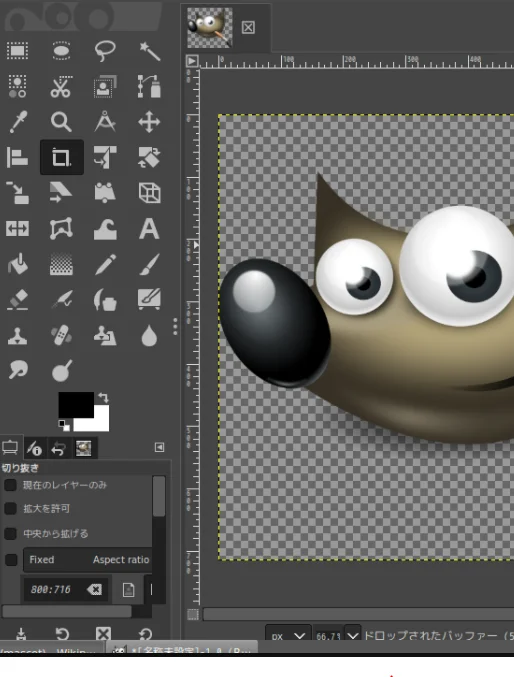Pick the Color Picker eyedropper tool

[17, 122]
